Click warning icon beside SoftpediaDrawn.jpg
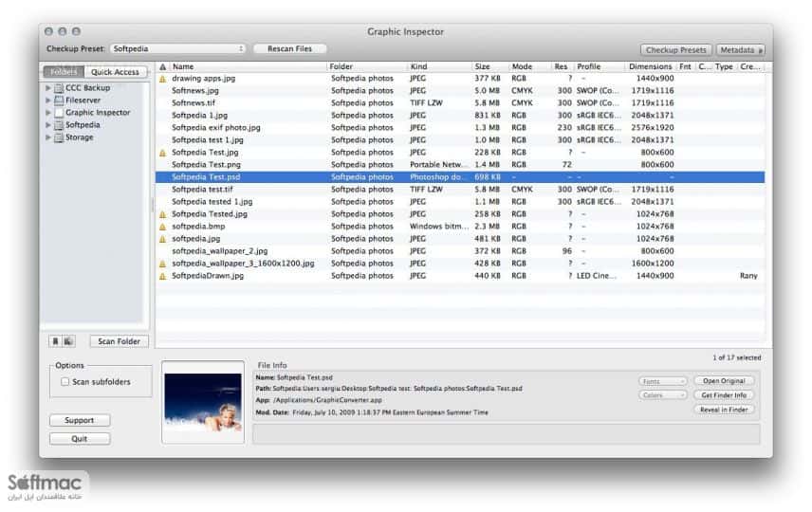Screen dimensions: 812x512 pyautogui.click(x=162, y=276)
